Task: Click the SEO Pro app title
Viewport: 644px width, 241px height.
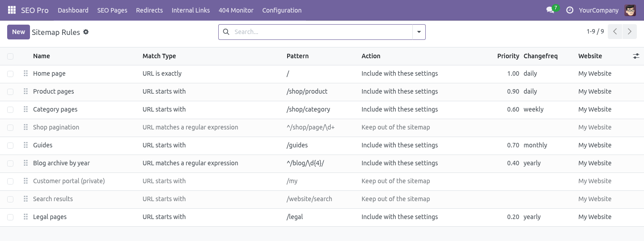Action: [x=35, y=10]
